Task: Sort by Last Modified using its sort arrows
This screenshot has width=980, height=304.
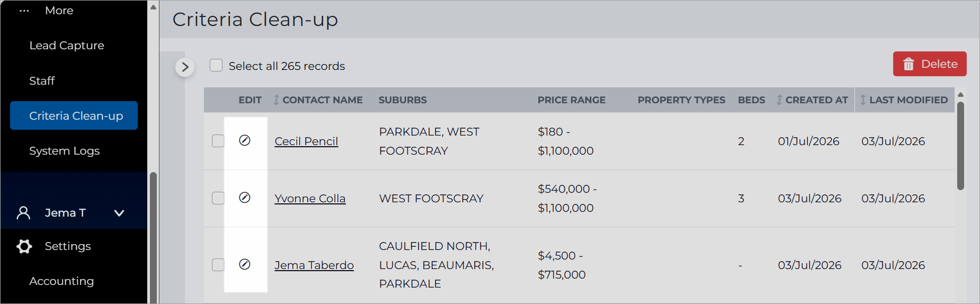Action: click(863, 100)
